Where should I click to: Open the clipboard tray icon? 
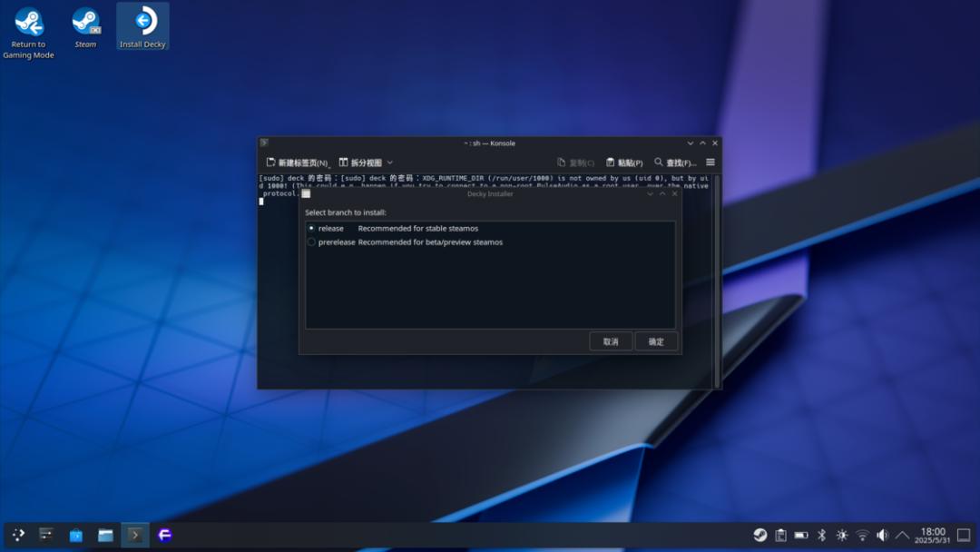(x=780, y=535)
